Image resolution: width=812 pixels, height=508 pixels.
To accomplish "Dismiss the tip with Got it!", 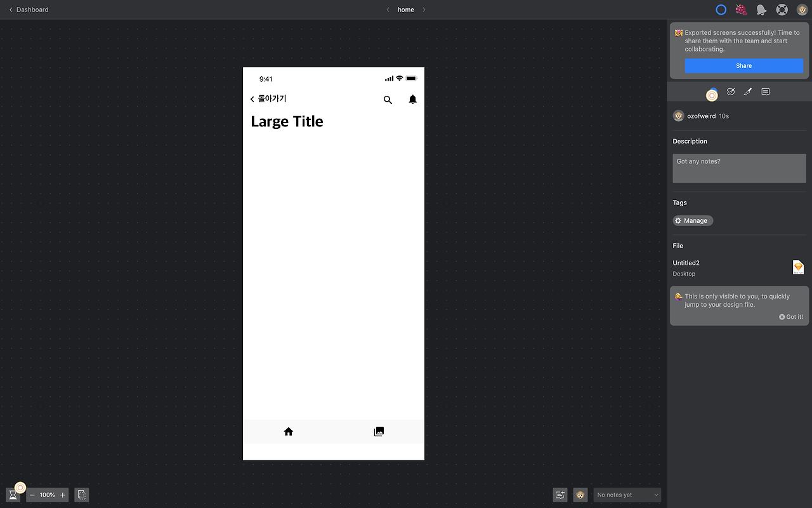I will coord(791,317).
